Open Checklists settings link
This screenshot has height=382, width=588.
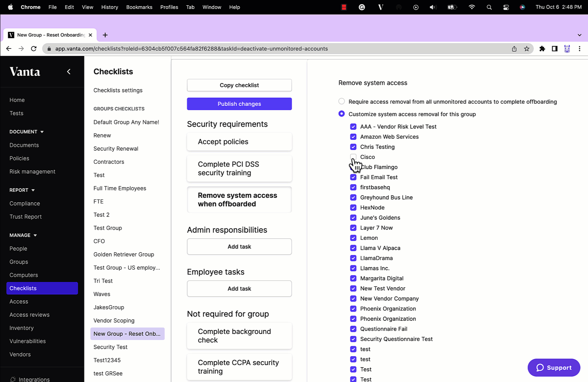(118, 90)
